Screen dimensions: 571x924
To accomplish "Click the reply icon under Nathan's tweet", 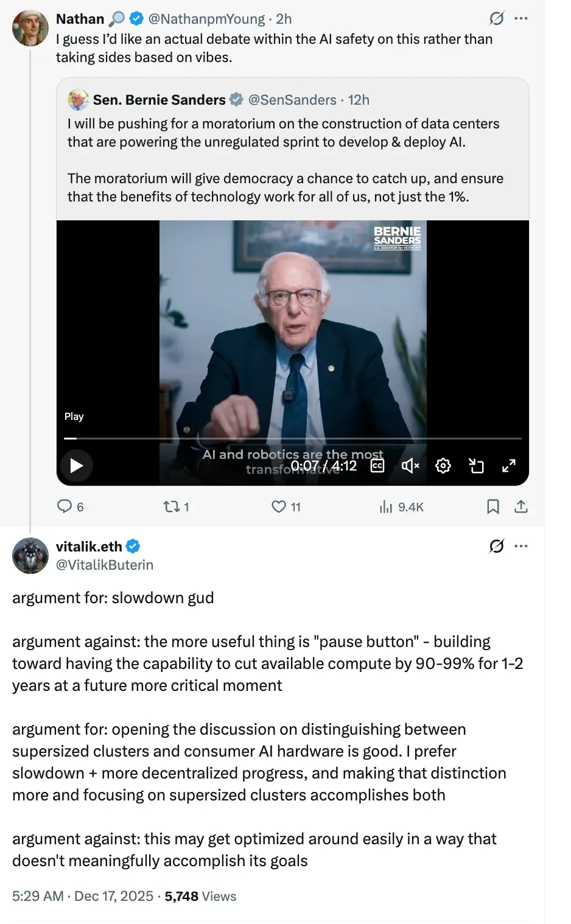I will click(65, 506).
